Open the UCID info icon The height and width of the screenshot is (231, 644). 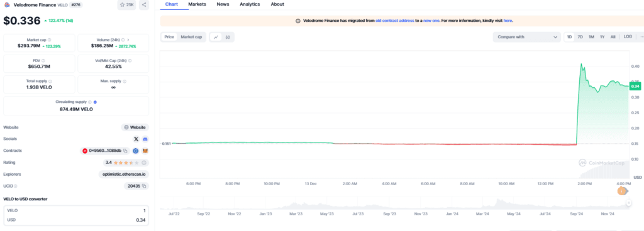[x=16, y=186]
